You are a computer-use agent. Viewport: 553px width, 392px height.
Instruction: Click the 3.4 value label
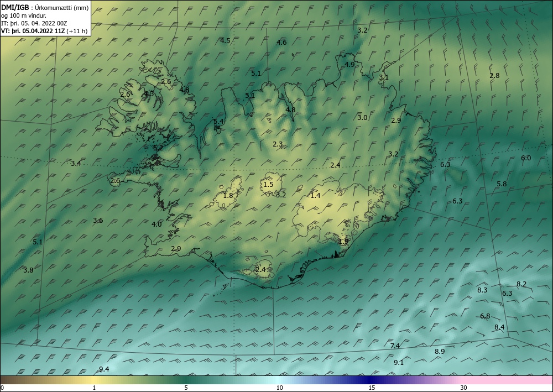click(x=76, y=163)
